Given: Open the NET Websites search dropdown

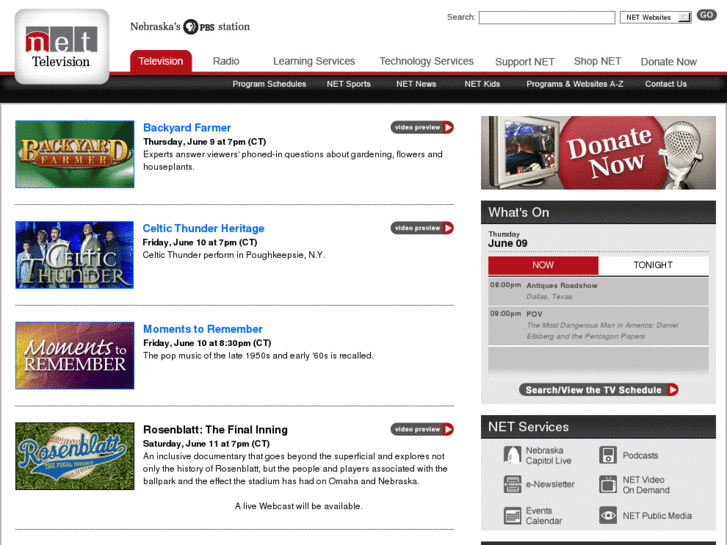Looking at the screenshot, I should pos(655,17).
